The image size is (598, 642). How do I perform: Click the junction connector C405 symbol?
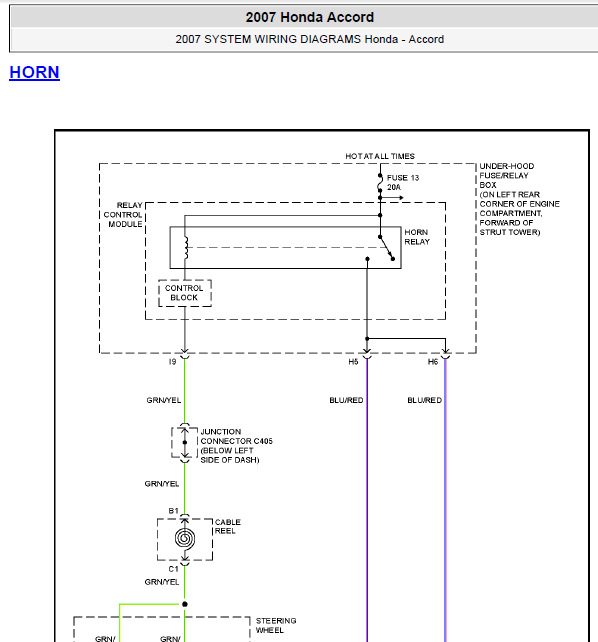coord(185,443)
